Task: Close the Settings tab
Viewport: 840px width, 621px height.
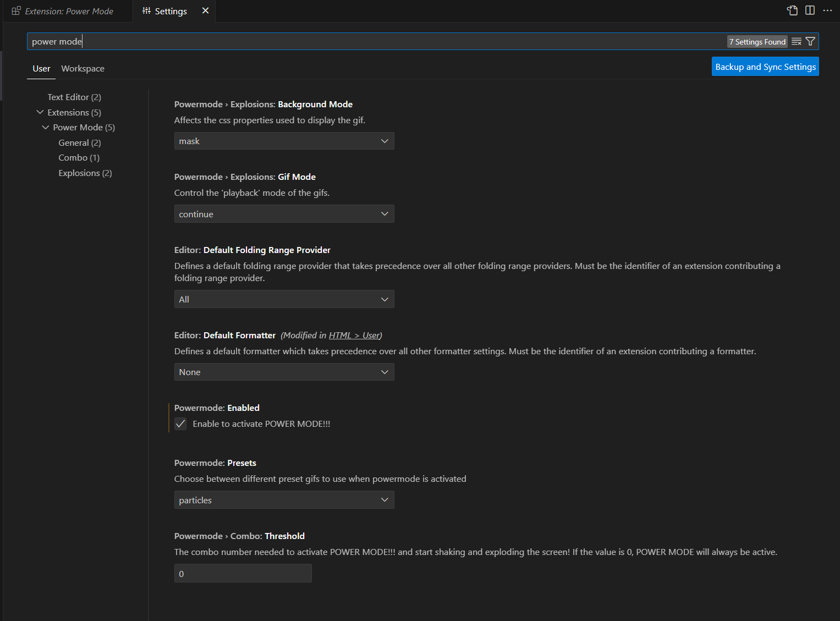Action: [205, 11]
